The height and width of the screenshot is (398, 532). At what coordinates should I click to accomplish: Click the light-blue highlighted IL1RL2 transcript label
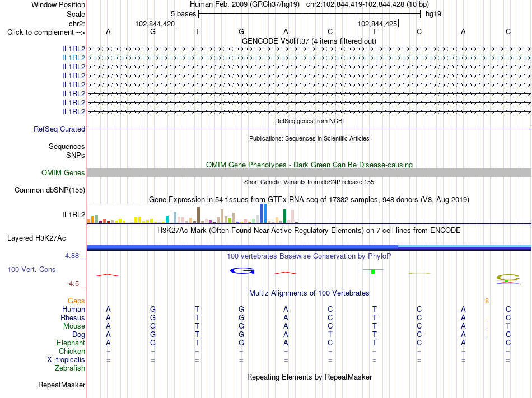(73, 58)
